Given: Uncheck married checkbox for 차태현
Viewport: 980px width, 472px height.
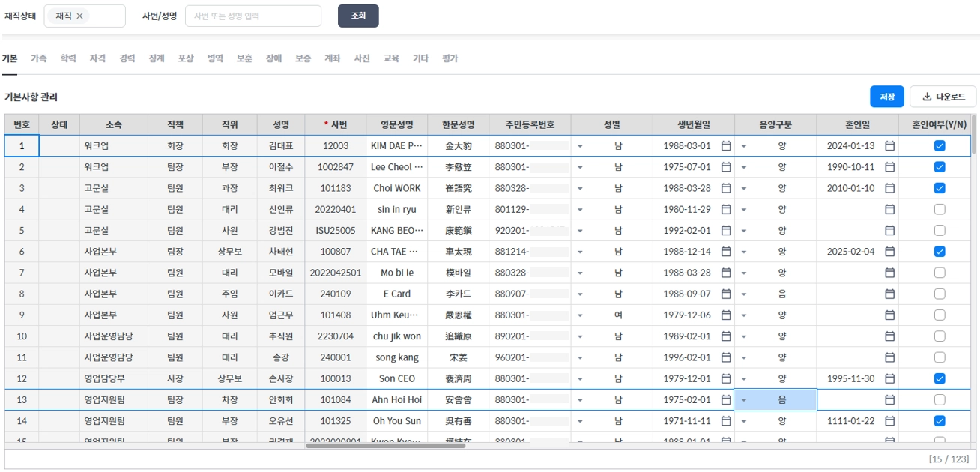Looking at the screenshot, I should click(940, 252).
